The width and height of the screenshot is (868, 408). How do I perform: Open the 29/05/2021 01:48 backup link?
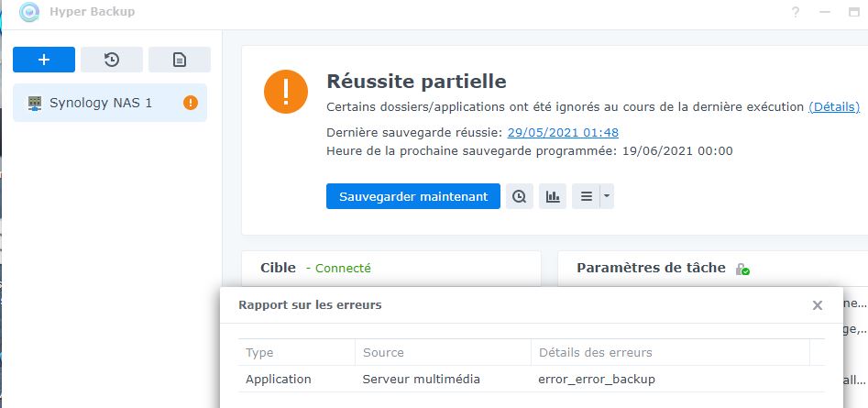[x=563, y=132]
